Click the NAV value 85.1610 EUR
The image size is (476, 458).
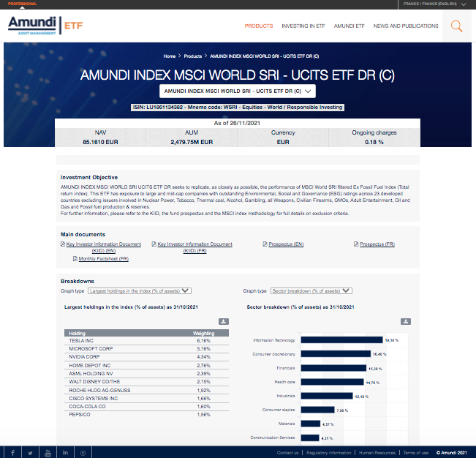[100, 142]
